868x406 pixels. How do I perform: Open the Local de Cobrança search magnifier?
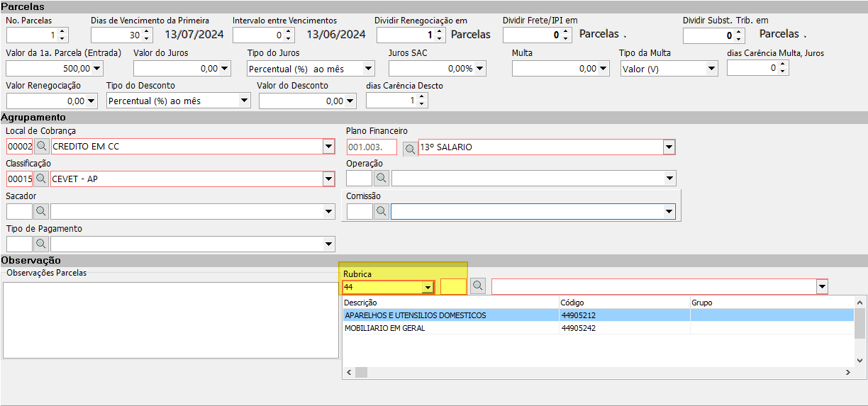tap(42, 147)
